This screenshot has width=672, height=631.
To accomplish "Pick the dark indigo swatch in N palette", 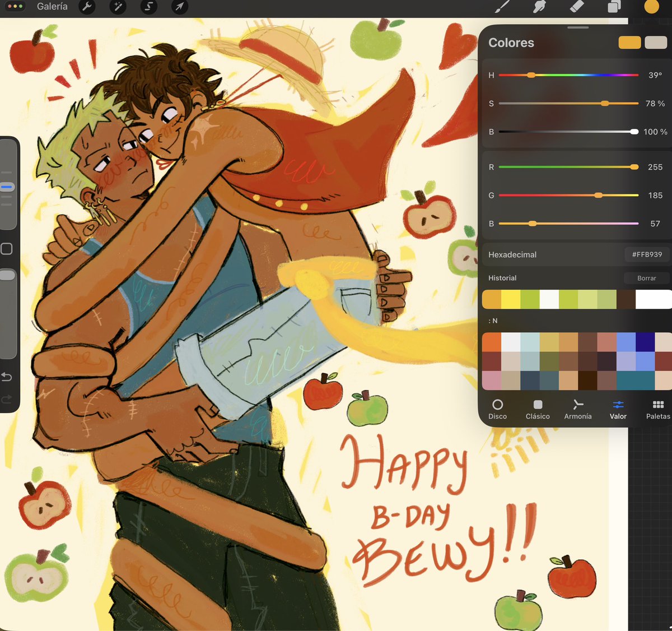I will pyautogui.click(x=645, y=342).
